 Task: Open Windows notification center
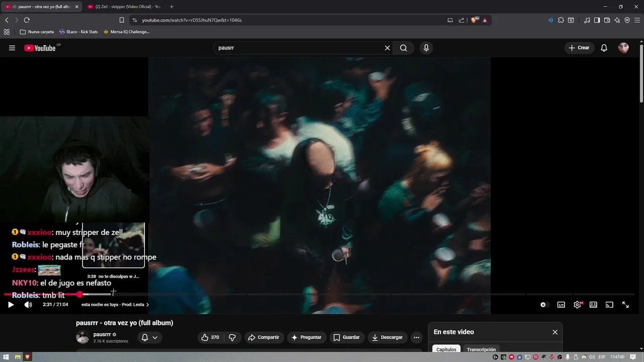coord(633,357)
